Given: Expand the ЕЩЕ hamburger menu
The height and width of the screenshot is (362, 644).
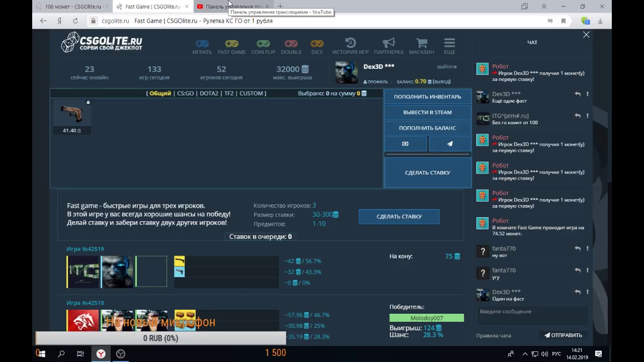Looking at the screenshot, I should point(449,46).
